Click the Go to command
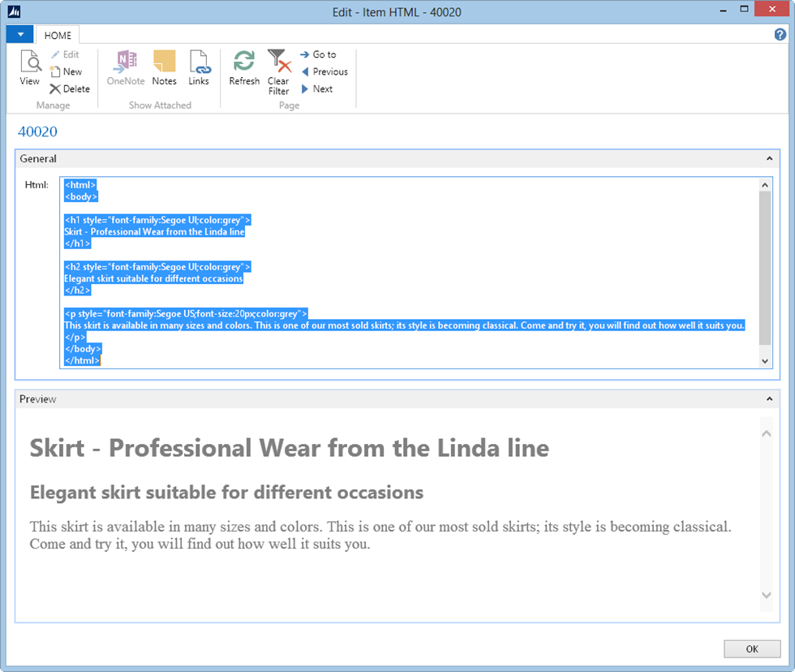795x672 pixels. tap(318, 54)
